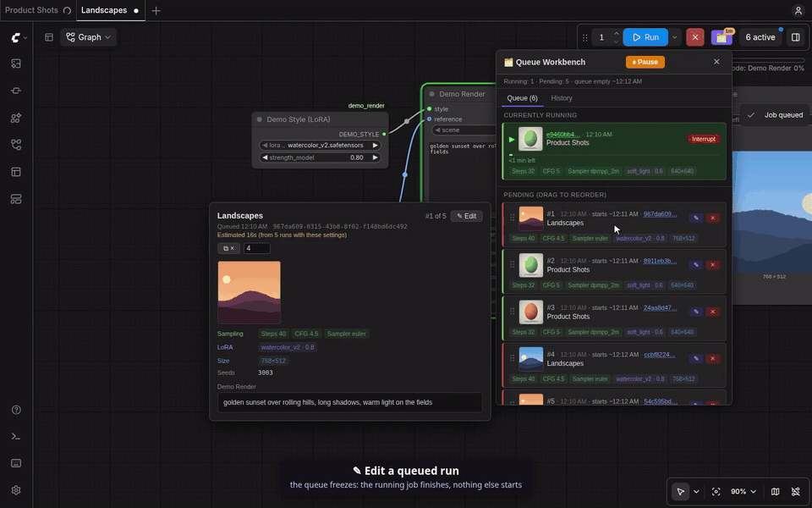This screenshot has height=508, width=812.
Task: Click the strength_model 0.80 slider
Action: (320, 157)
